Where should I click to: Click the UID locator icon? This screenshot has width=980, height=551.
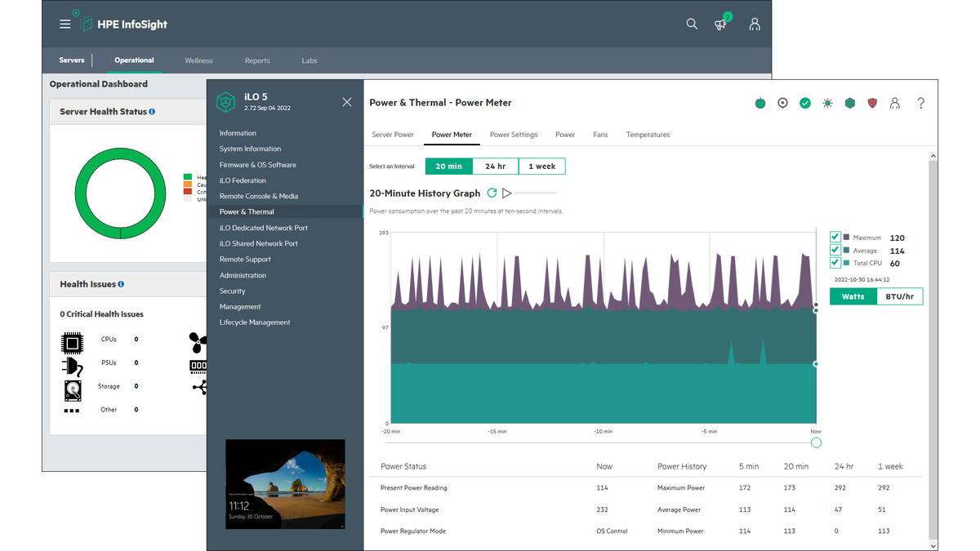782,103
